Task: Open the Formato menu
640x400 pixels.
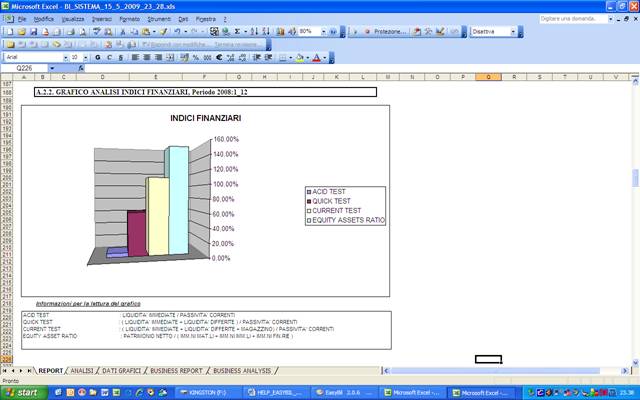Action: tap(129, 19)
